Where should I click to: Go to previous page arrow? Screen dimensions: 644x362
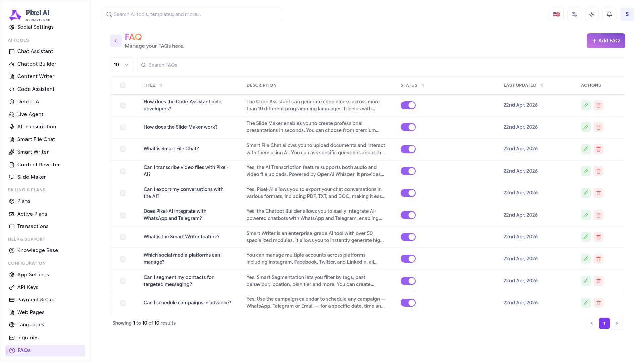pos(592,323)
